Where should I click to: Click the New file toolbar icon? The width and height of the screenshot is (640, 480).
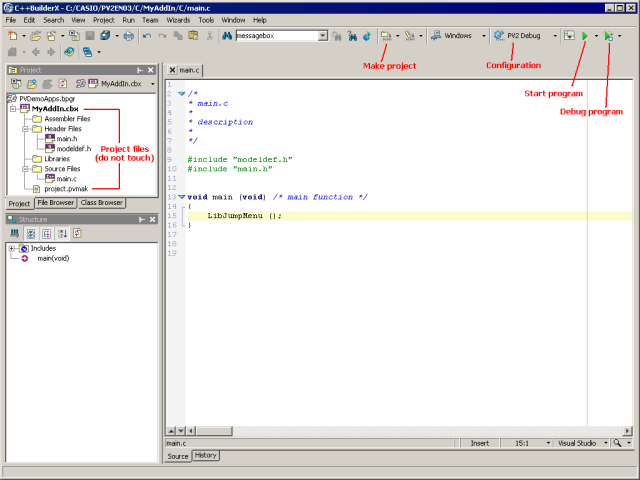(x=13, y=36)
